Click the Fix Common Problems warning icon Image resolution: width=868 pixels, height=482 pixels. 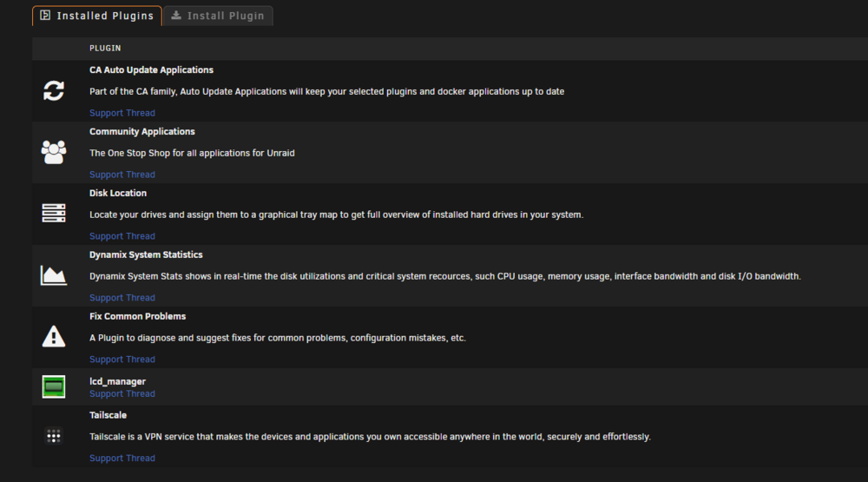pyautogui.click(x=54, y=336)
